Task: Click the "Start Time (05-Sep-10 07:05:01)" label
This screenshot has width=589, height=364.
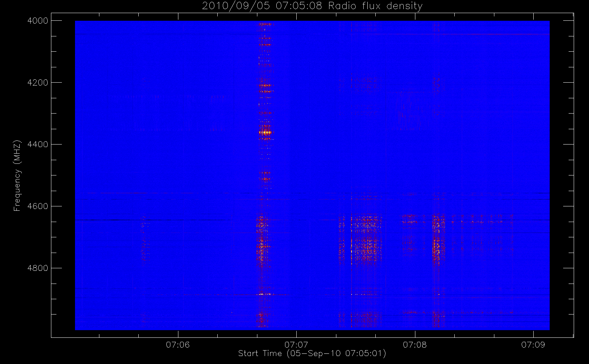Action: point(312,353)
